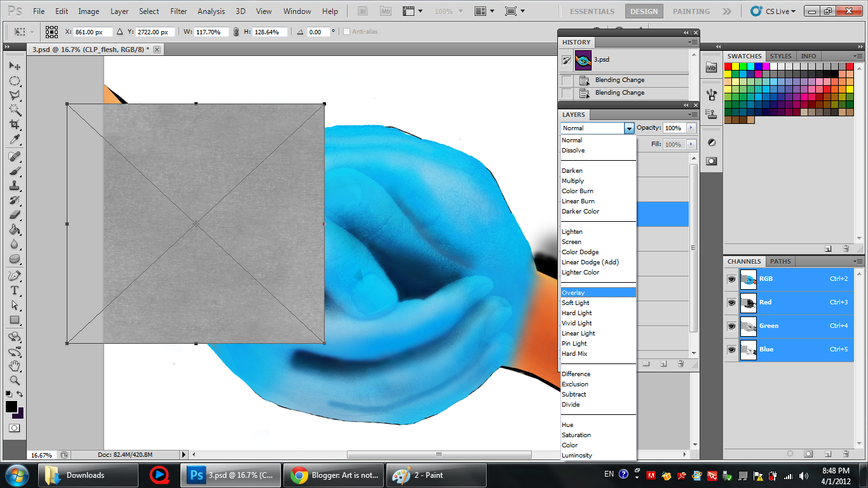Hide the Blue channel
The image size is (868, 488).
[x=731, y=349]
